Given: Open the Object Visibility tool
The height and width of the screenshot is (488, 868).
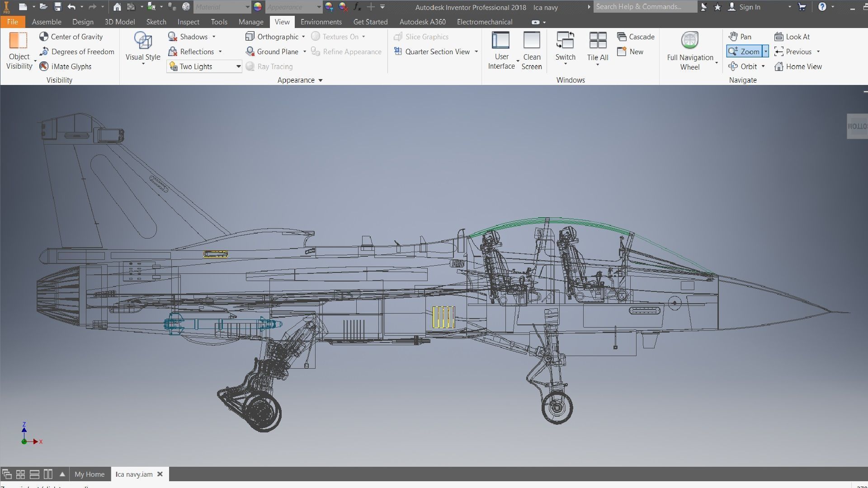Looking at the screenshot, I should point(19,51).
